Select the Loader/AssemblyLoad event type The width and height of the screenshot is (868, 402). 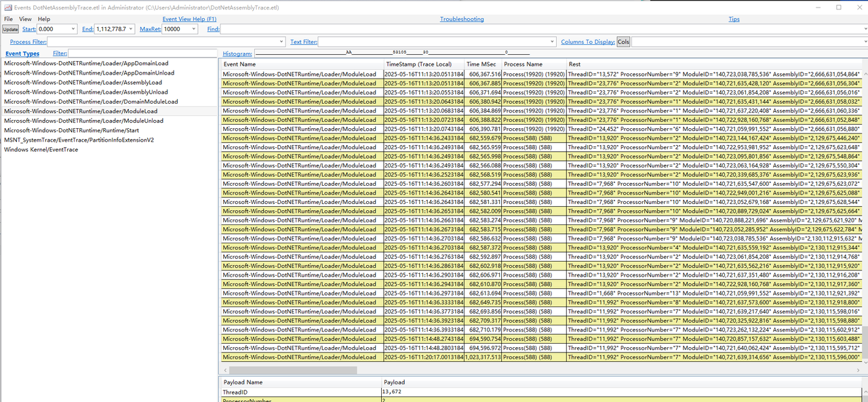tap(83, 82)
